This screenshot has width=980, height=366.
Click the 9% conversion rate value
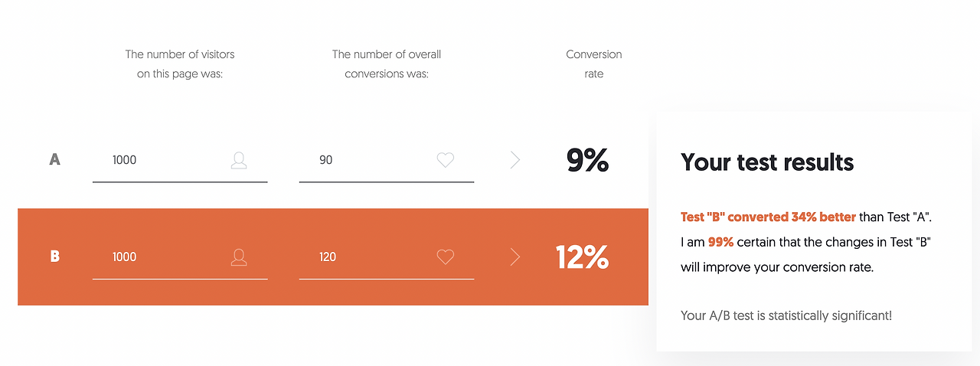587,161
